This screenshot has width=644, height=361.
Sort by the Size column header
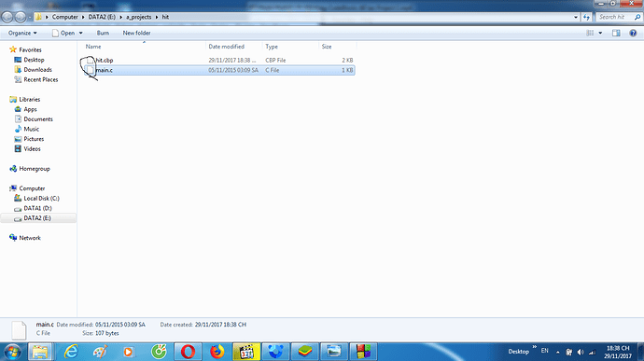(338, 47)
